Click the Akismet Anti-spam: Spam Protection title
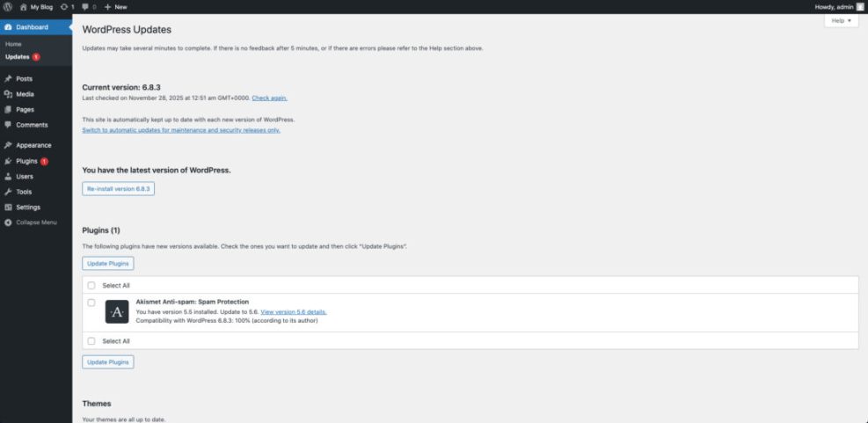 (x=192, y=302)
